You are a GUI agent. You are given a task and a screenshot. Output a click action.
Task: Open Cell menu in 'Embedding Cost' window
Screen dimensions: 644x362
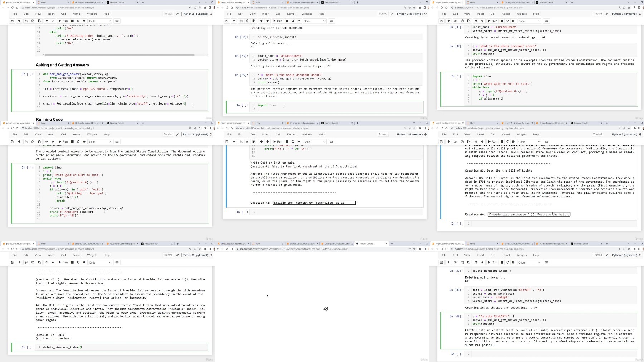tap(278, 14)
